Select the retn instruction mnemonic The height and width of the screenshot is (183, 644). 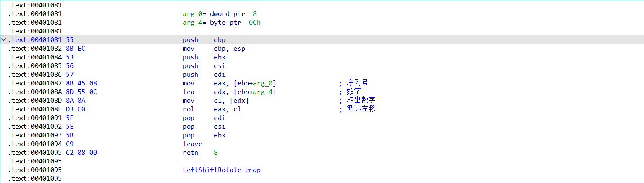(x=190, y=153)
